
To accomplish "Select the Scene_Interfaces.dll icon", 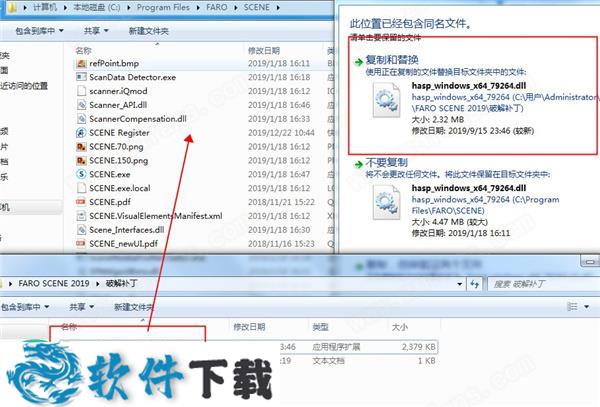I will click(81, 230).
